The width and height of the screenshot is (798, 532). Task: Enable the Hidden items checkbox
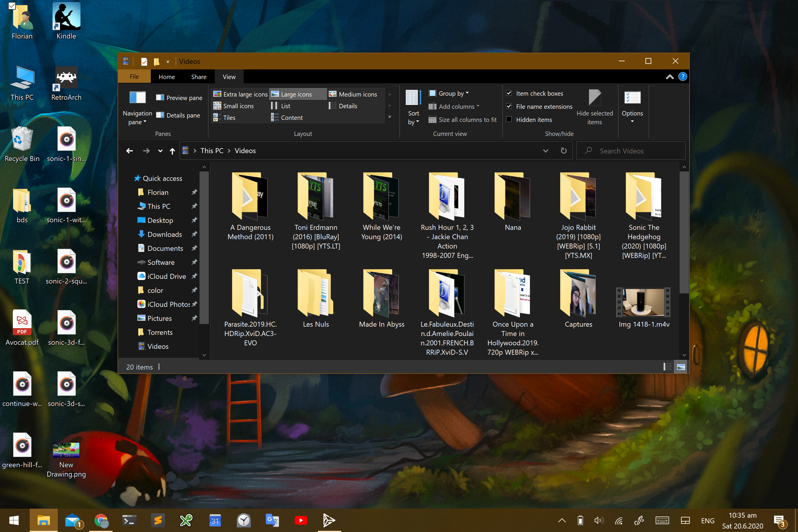[x=509, y=119]
